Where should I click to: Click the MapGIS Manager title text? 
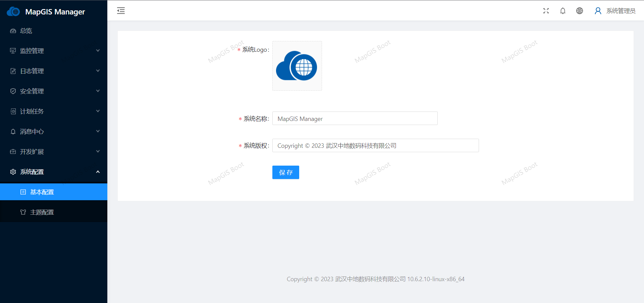click(55, 12)
